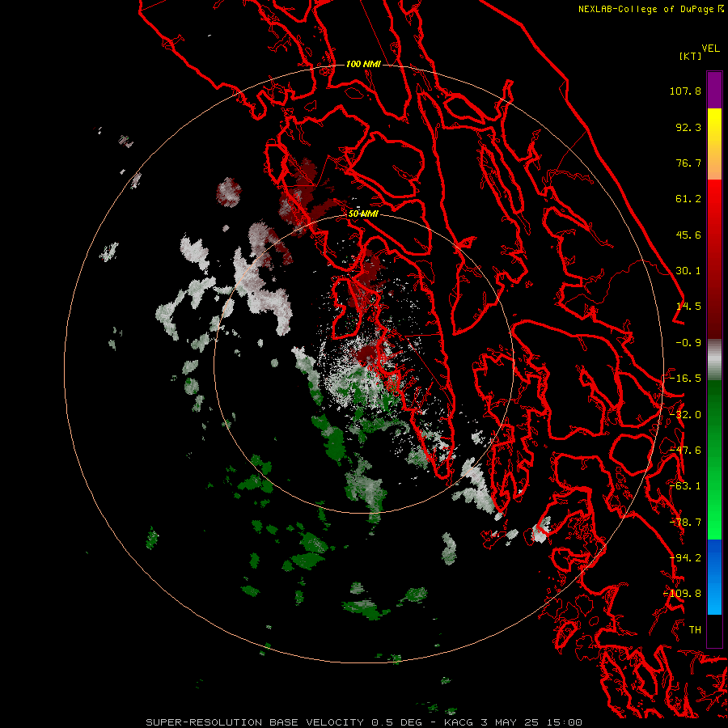
Task: Click the 30.1 value on the velocity scale
Action: pyautogui.click(x=688, y=271)
